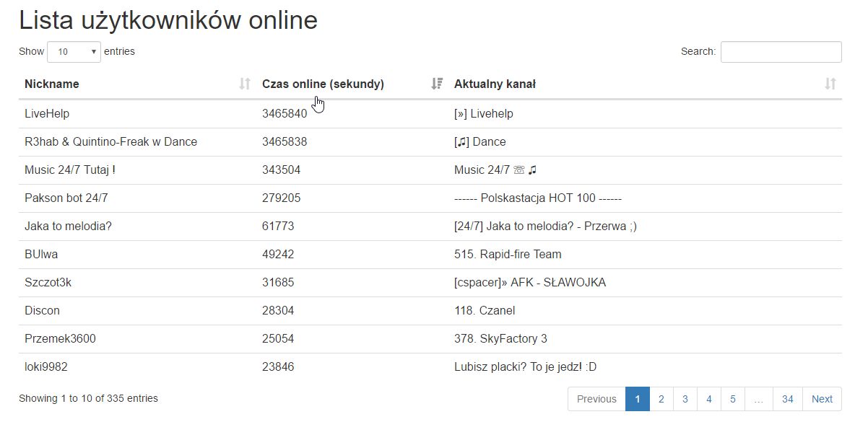
Task: Go to page 2 of results
Action: click(661, 399)
